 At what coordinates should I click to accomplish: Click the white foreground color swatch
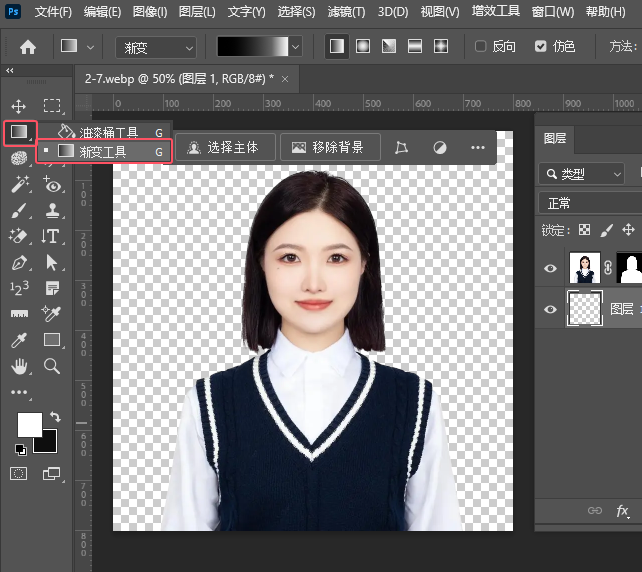[28, 424]
